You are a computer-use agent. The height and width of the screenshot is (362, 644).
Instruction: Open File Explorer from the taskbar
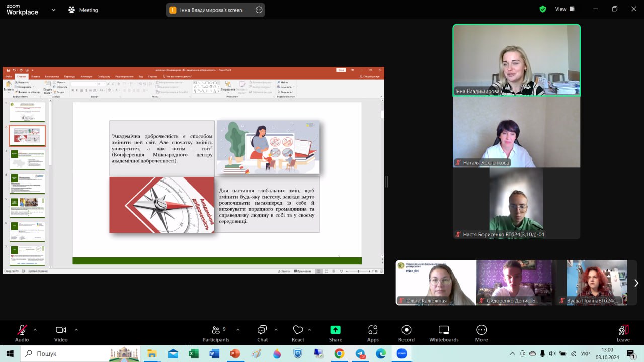[x=152, y=353]
